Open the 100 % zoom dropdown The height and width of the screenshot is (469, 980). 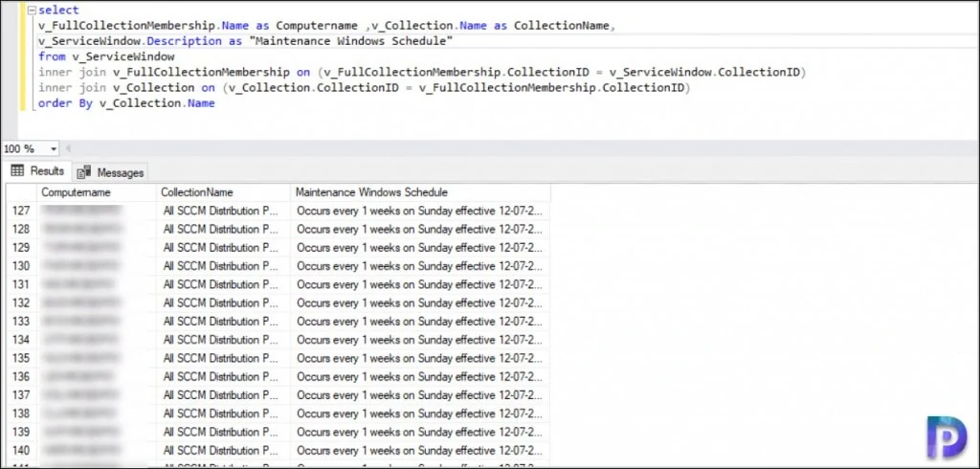pos(54,148)
